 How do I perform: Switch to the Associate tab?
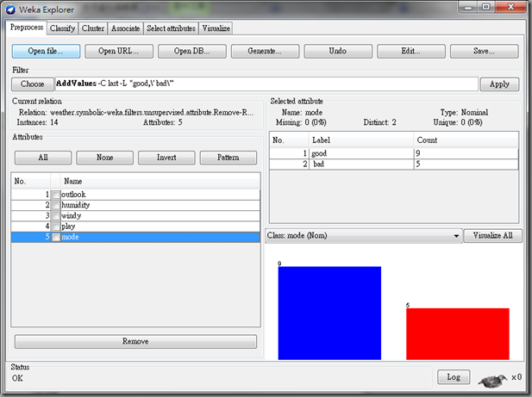pos(126,28)
